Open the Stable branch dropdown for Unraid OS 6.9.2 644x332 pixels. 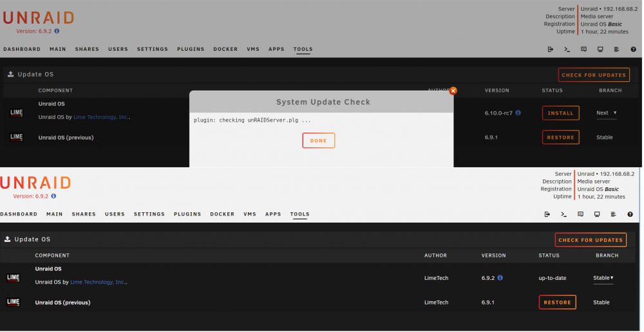(603, 278)
